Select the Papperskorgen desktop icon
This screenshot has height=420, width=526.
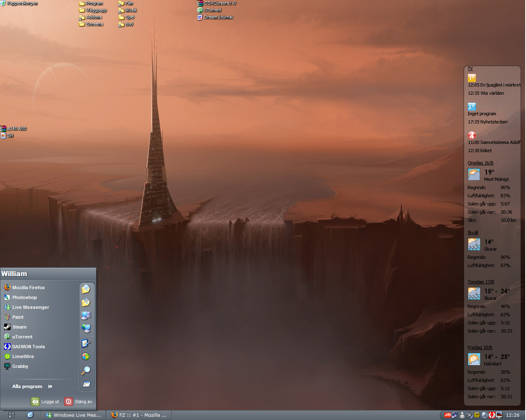[x=19, y=3]
